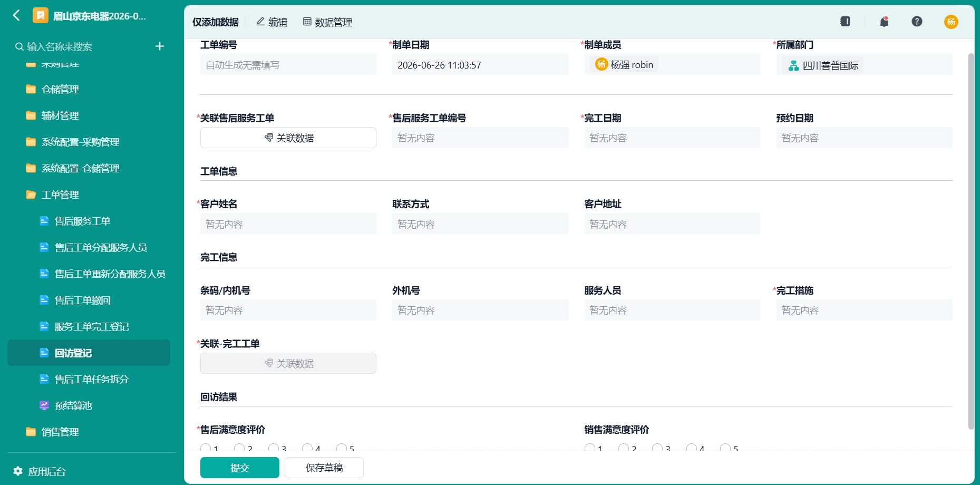Switch to 仅添加数据 tab
980x485 pixels.
(215, 22)
